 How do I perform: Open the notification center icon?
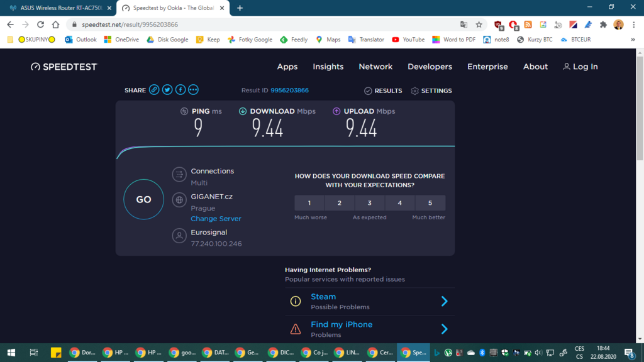(630, 353)
